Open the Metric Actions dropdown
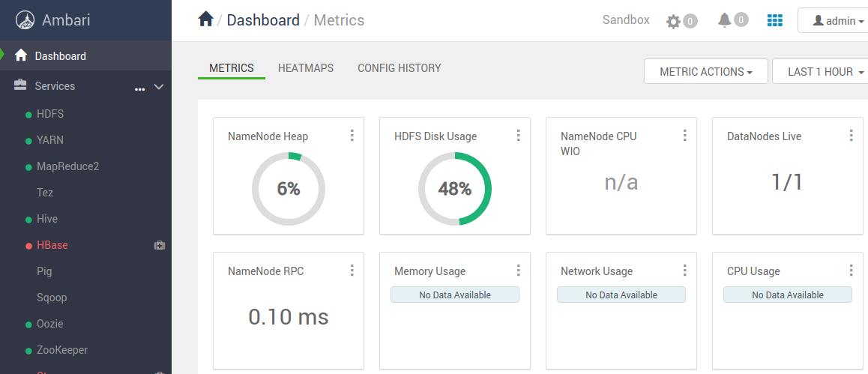Viewport: 868px width, 374px height. (x=706, y=71)
